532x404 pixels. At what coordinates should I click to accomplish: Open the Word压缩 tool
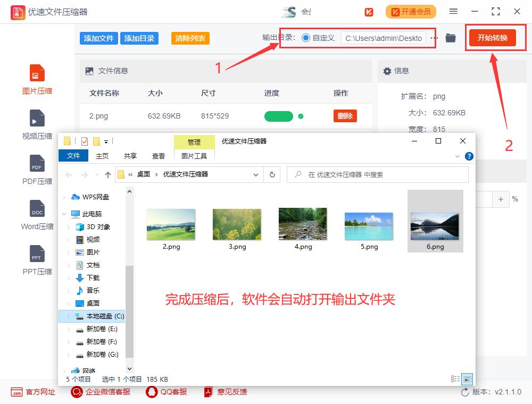point(36,214)
